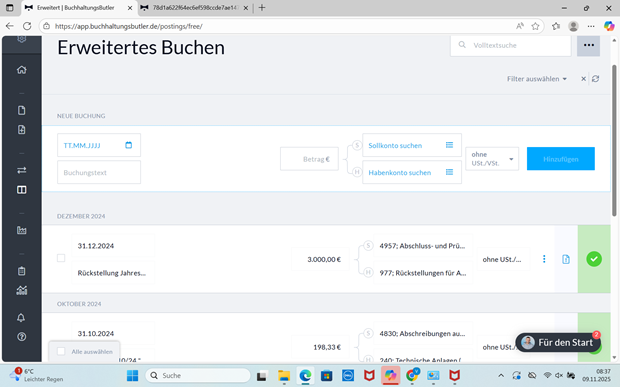Viewport: 620px width, 387px height.
Task: Open Sollkonto account list icon
Action: point(449,145)
